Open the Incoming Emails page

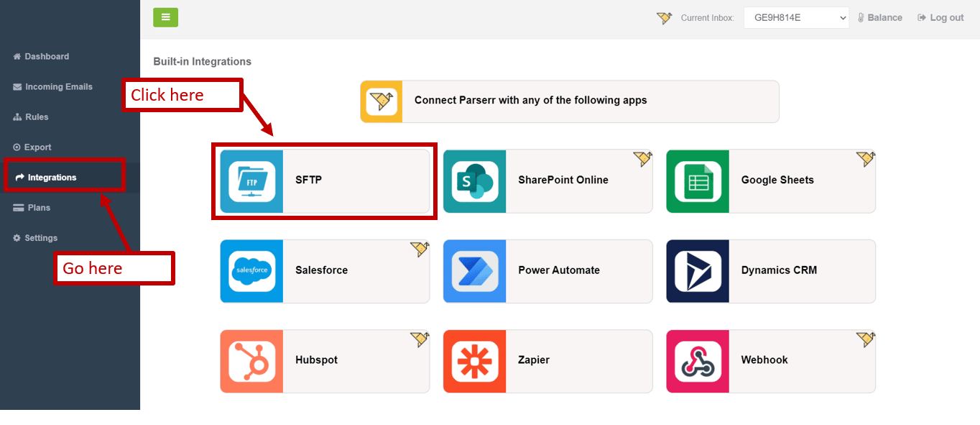pos(58,86)
